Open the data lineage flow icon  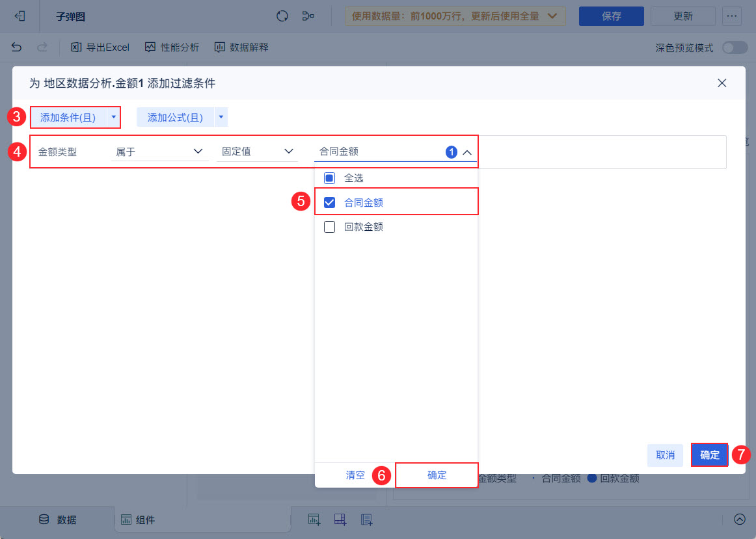point(308,16)
